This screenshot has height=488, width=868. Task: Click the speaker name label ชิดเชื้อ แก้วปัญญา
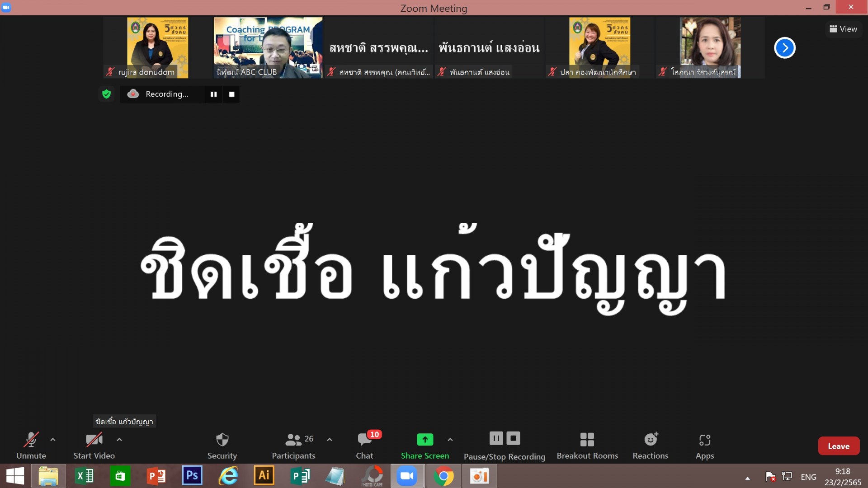tap(124, 422)
